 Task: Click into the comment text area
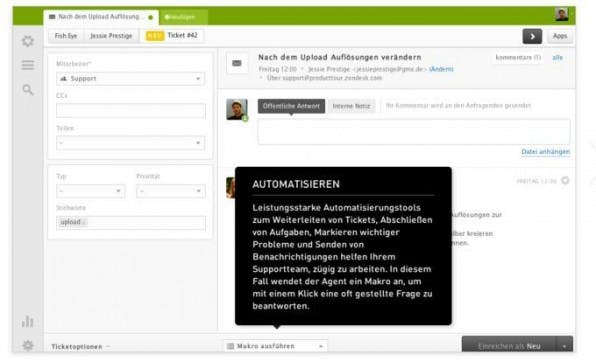point(414,132)
